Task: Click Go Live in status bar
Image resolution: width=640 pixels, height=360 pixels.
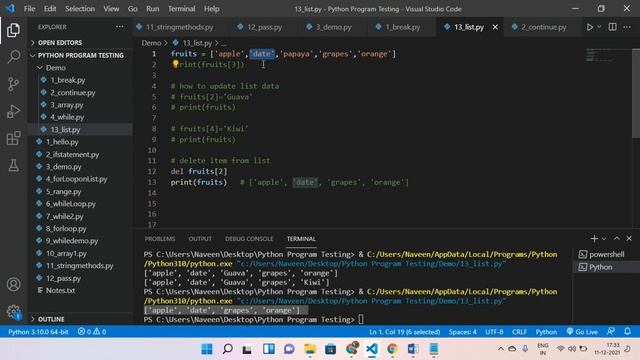Action: click(582, 332)
